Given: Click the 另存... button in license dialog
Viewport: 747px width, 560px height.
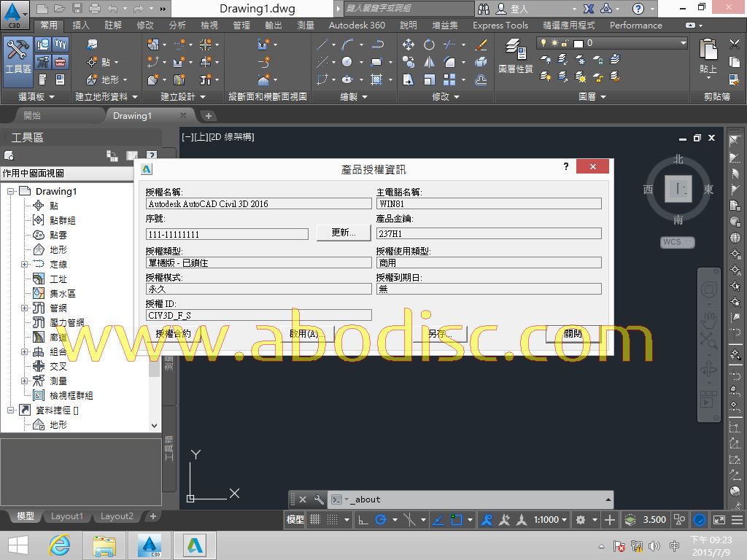Looking at the screenshot, I should (440, 334).
